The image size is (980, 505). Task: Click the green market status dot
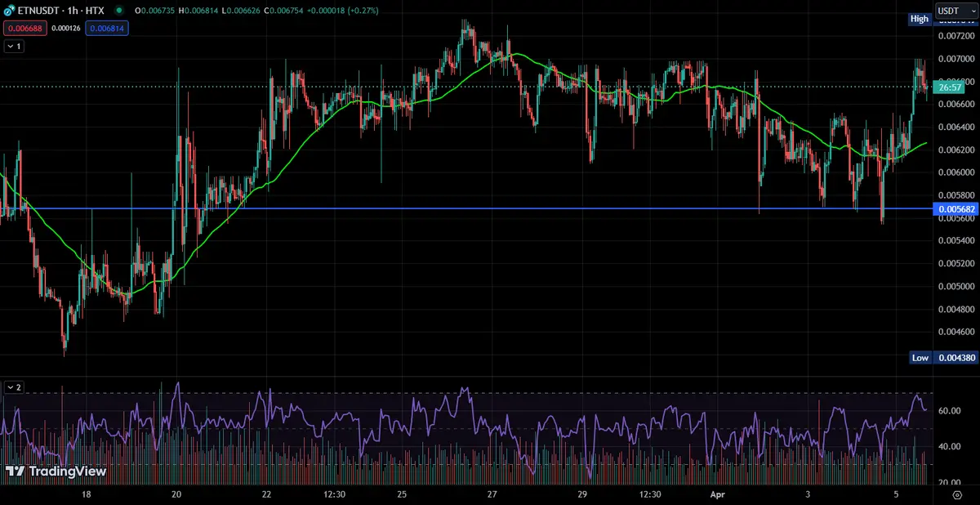119,11
